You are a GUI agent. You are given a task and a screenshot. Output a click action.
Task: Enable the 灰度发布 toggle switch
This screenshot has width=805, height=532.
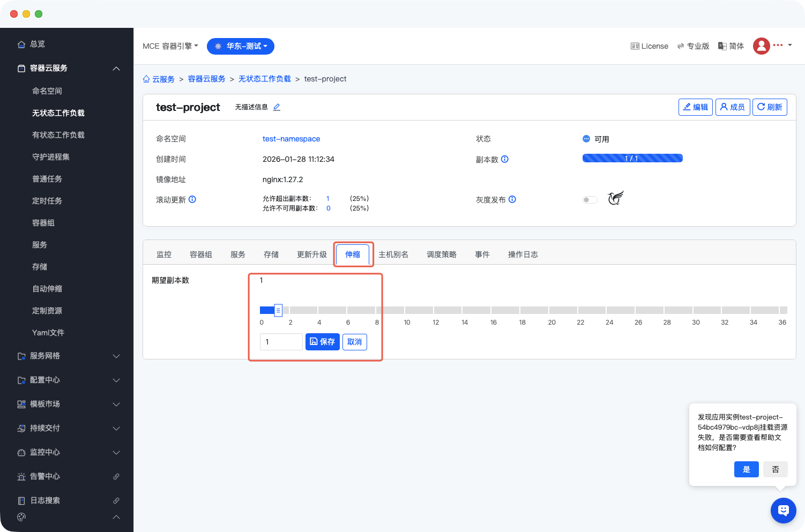coord(590,200)
